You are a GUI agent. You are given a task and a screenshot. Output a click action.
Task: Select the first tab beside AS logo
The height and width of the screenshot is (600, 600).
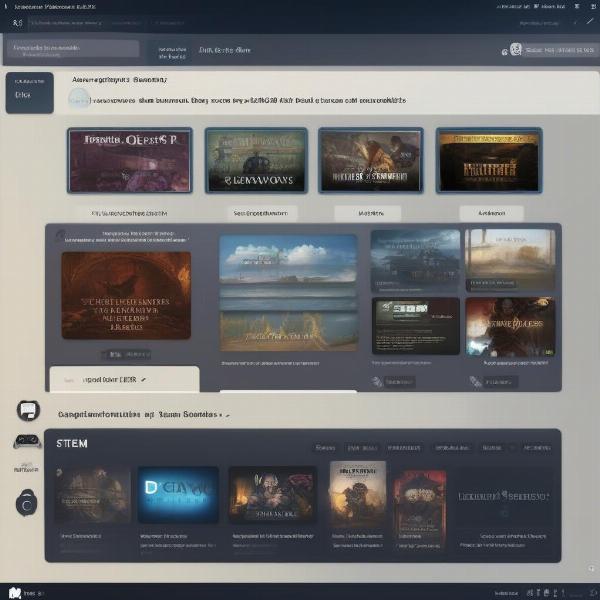66,23
